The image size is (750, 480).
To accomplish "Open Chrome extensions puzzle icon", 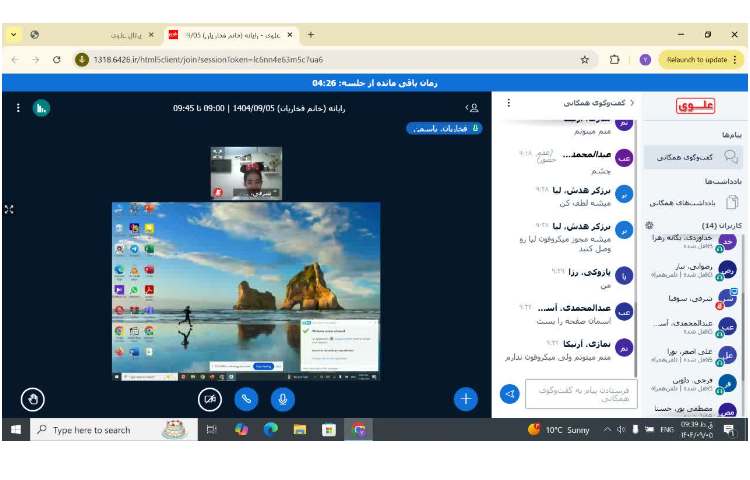I will [x=615, y=60].
